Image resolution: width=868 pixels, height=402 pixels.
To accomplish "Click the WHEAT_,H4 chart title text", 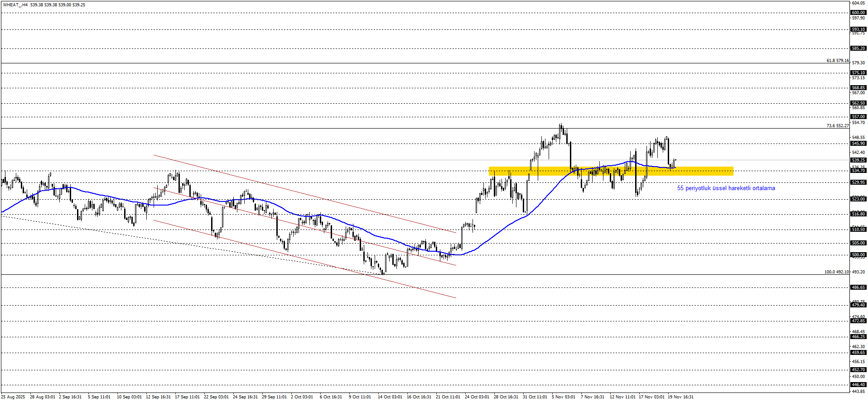I will pos(15,5).
